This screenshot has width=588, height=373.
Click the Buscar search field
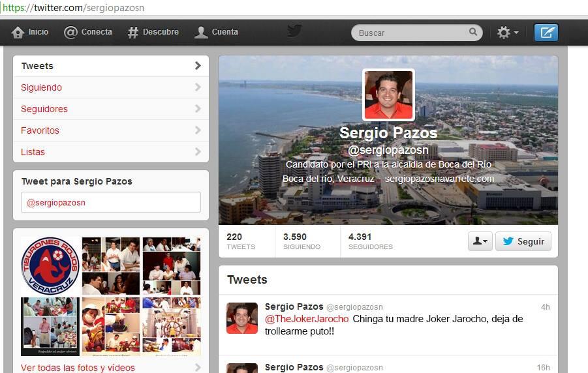point(416,33)
